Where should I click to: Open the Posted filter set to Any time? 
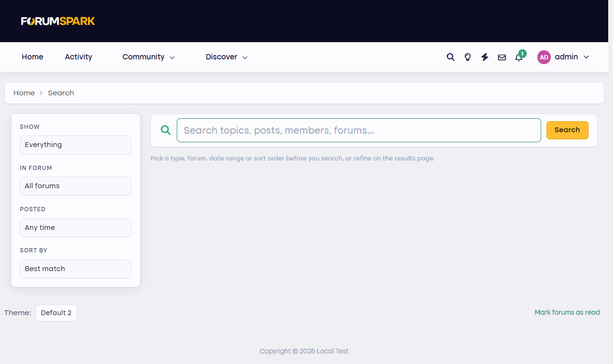pyautogui.click(x=76, y=227)
